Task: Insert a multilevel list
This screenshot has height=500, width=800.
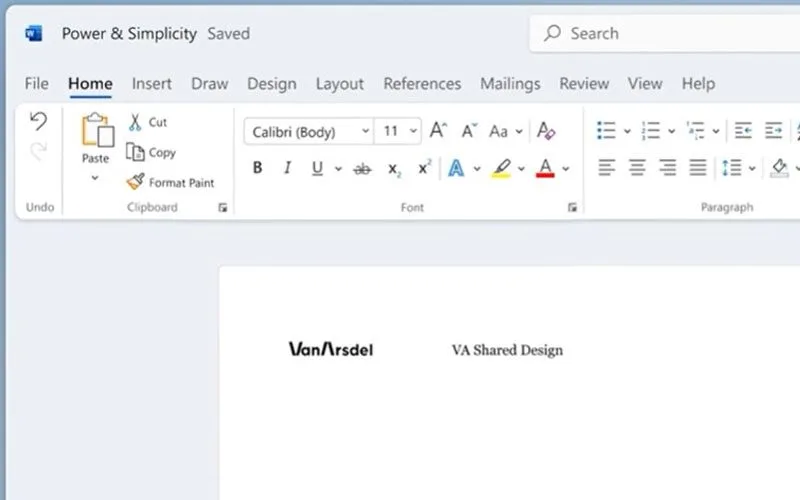Action: point(695,131)
